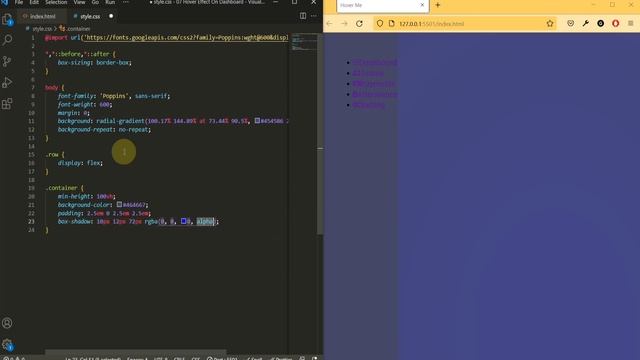Open the Edit menu
Screen dimensions: 640x360
pyautogui.click(x=34, y=2)
